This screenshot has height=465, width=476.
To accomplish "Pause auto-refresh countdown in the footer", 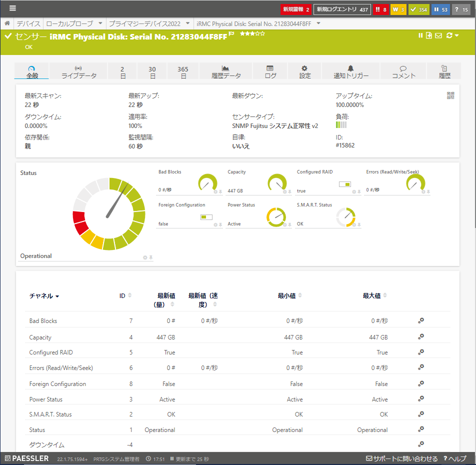I will [172, 459].
